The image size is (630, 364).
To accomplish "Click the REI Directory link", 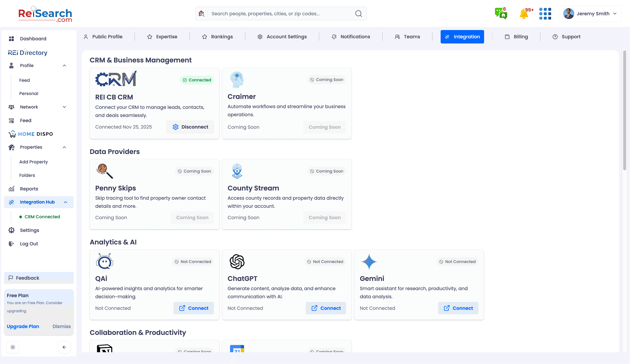I will (27, 52).
